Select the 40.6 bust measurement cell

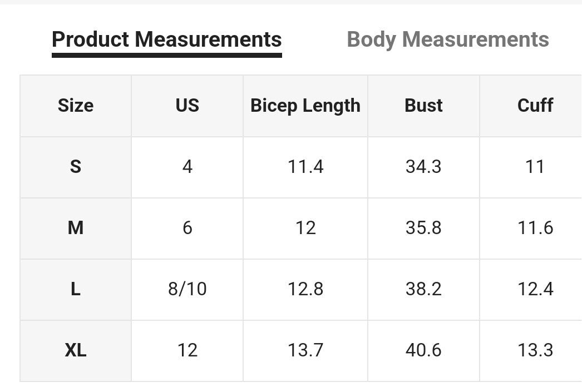coord(423,350)
